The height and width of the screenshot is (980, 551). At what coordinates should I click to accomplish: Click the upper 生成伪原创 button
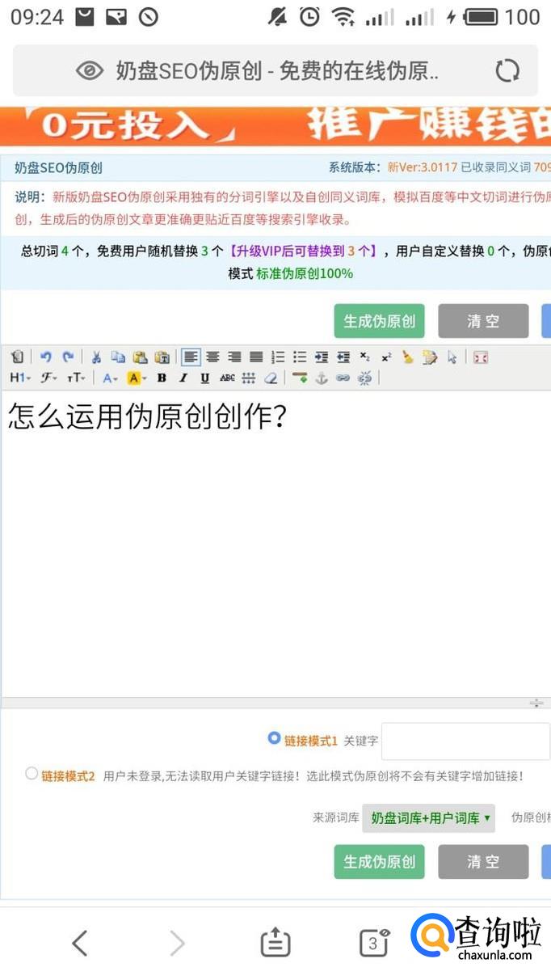tap(379, 321)
